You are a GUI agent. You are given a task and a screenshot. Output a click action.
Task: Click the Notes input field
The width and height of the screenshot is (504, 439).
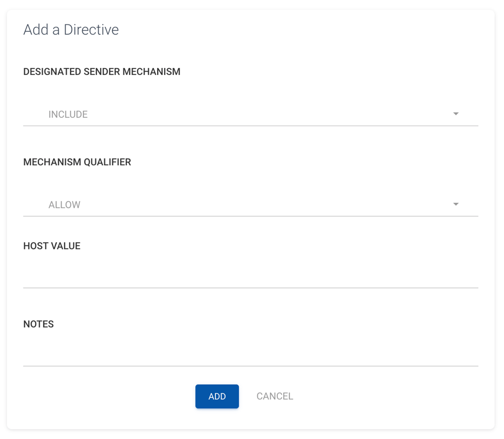(x=251, y=357)
